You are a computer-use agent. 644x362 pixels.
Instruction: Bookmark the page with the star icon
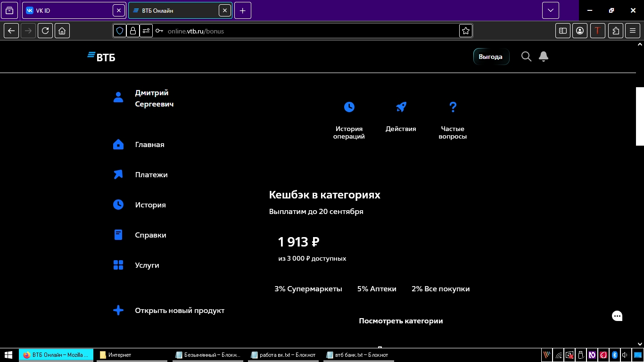click(465, 31)
